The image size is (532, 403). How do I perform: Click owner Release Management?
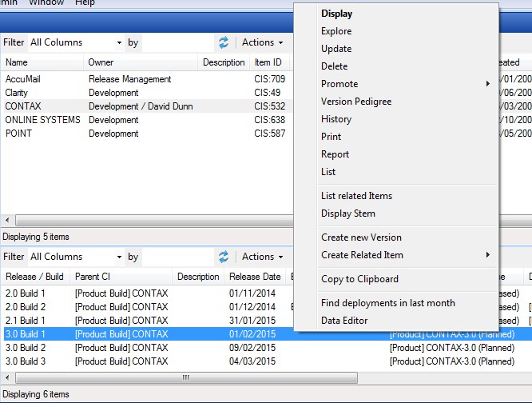click(130, 79)
